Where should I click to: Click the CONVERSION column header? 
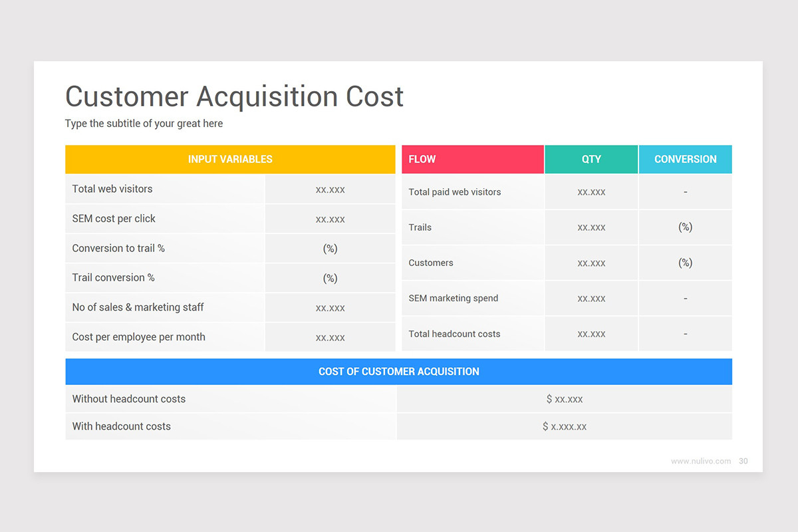[x=686, y=160]
